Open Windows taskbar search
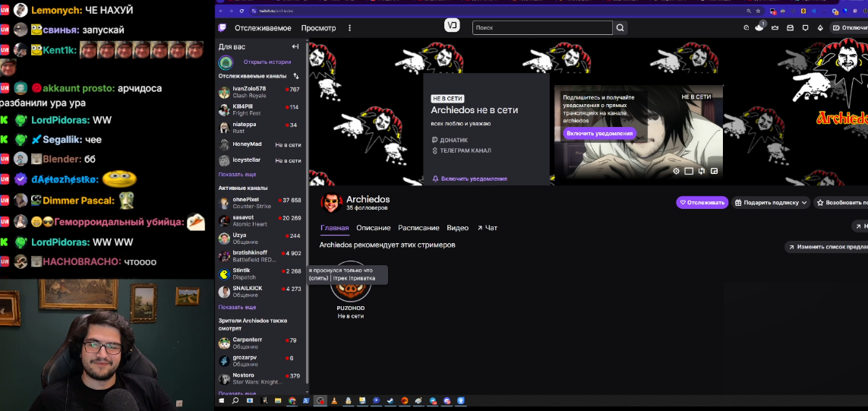This screenshot has width=868, height=411. (x=235, y=400)
